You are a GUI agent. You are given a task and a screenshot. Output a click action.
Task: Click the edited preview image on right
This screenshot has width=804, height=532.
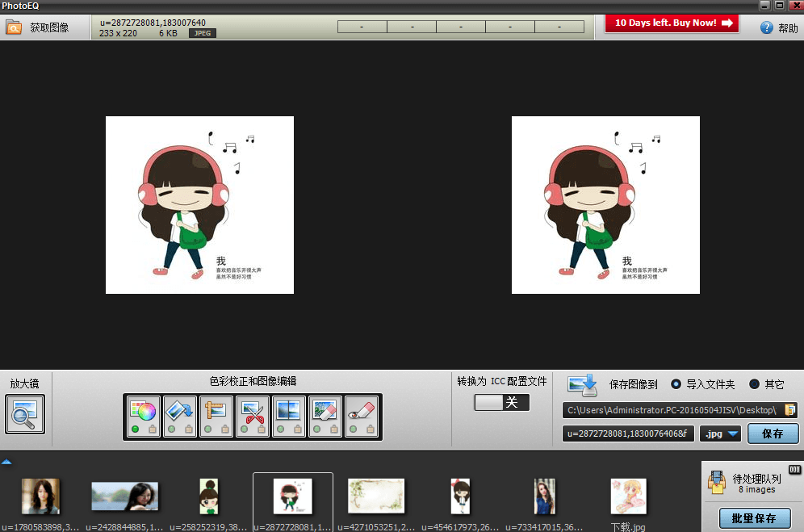tap(605, 205)
